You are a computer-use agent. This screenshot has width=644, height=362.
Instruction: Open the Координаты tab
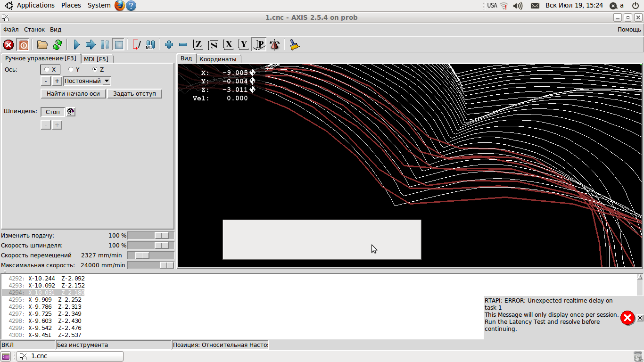(x=218, y=59)
